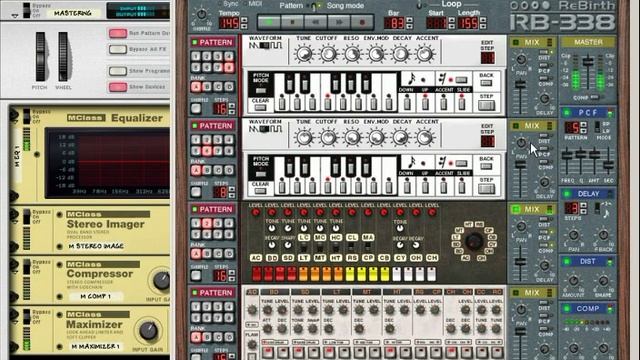Select Bank C on the second synth

click(x=218, y=170)
